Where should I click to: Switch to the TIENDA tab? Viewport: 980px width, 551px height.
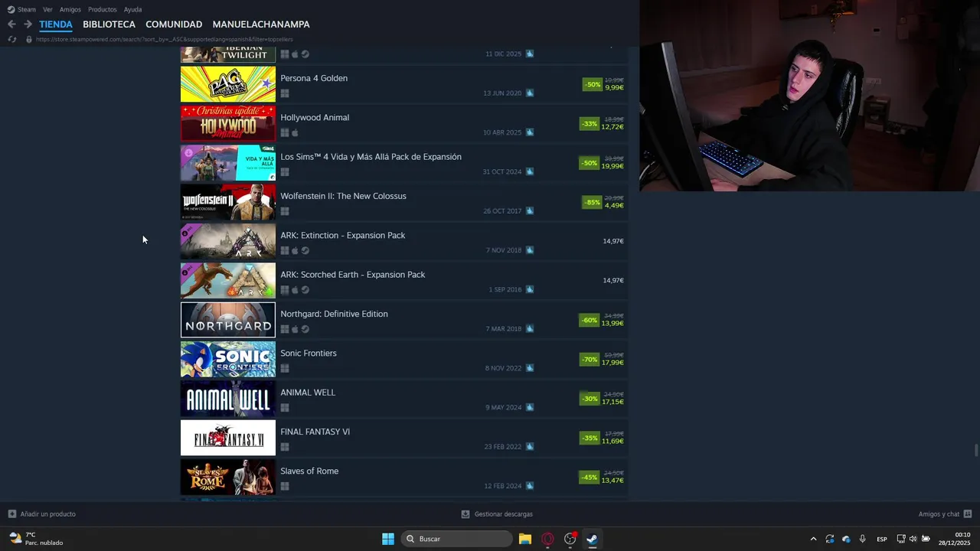point(56,24)
